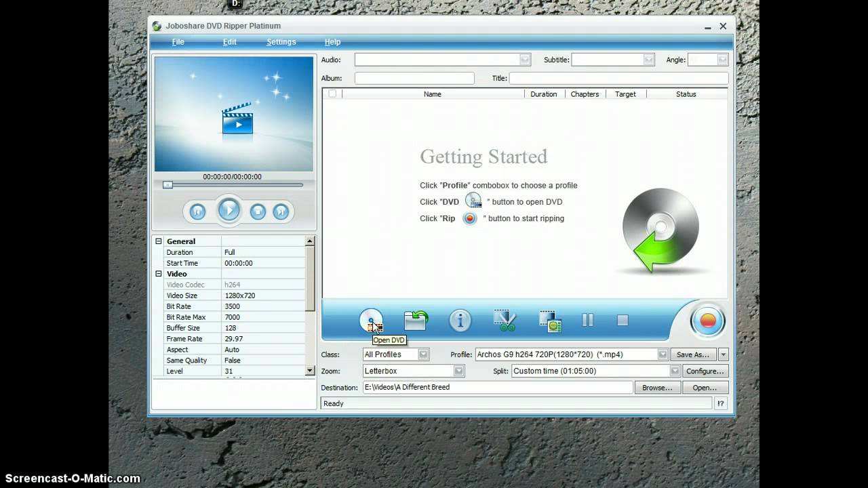The image size is (868, 488).
Task: Open the Subtitle dropdown
Action: (x=649, y=60)
